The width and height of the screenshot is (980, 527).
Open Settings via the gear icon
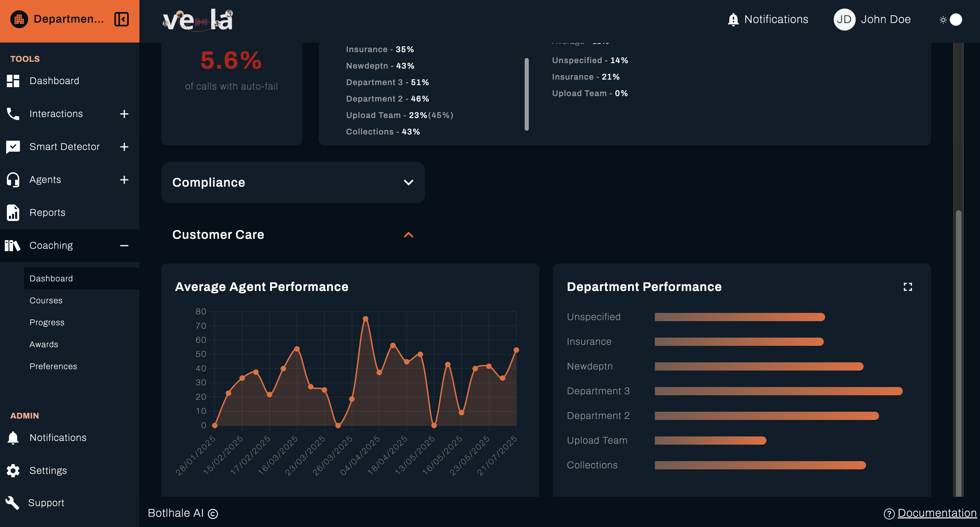point(13,470)
